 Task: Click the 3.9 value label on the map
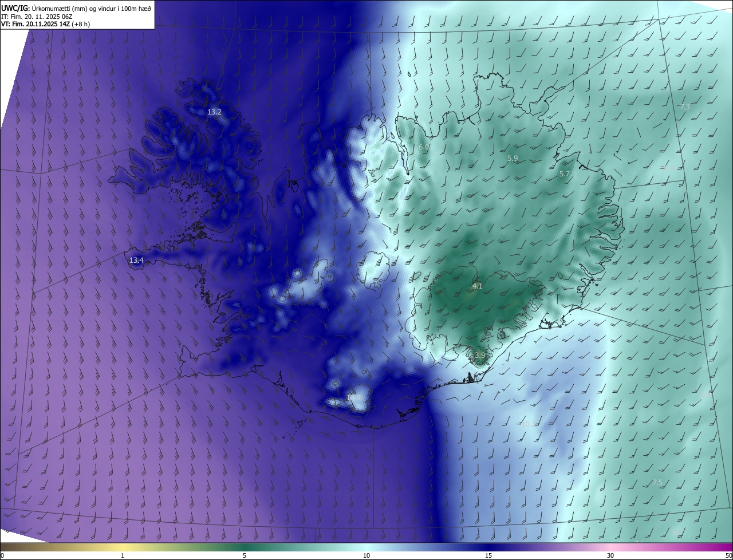click(x=480, y=356)
